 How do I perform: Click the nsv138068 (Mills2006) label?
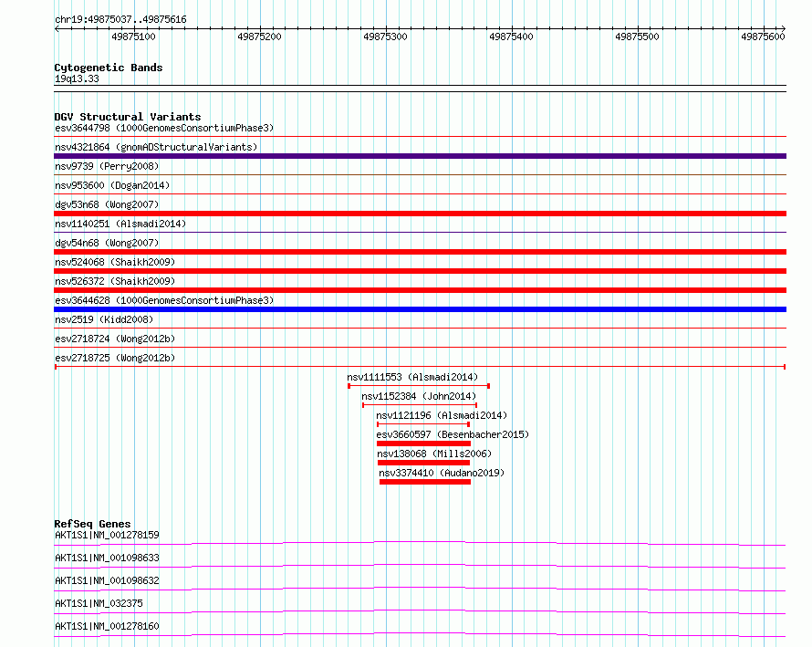click(x=434, y=454)
